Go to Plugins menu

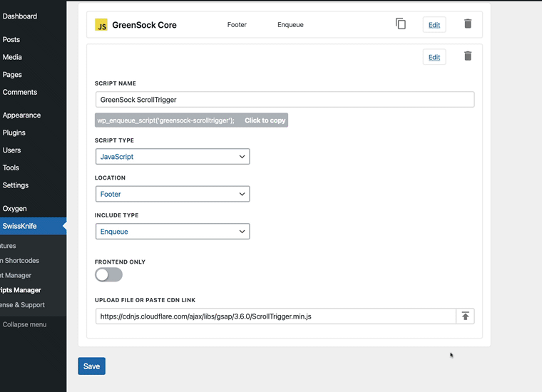[x=14, y=133]
